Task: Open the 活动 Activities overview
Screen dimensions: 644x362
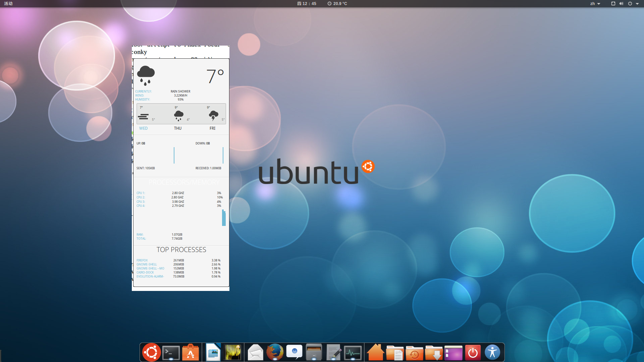Action: point(8,4)
